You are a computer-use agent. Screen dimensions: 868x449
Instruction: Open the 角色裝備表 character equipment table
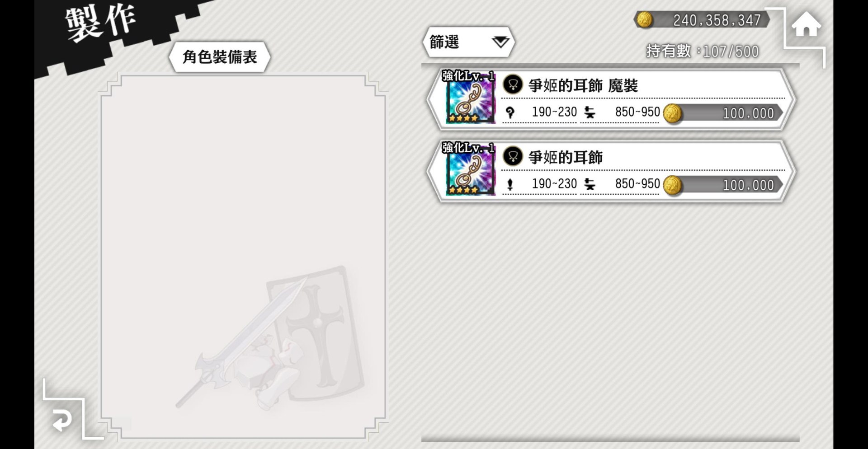coord(220,57)
